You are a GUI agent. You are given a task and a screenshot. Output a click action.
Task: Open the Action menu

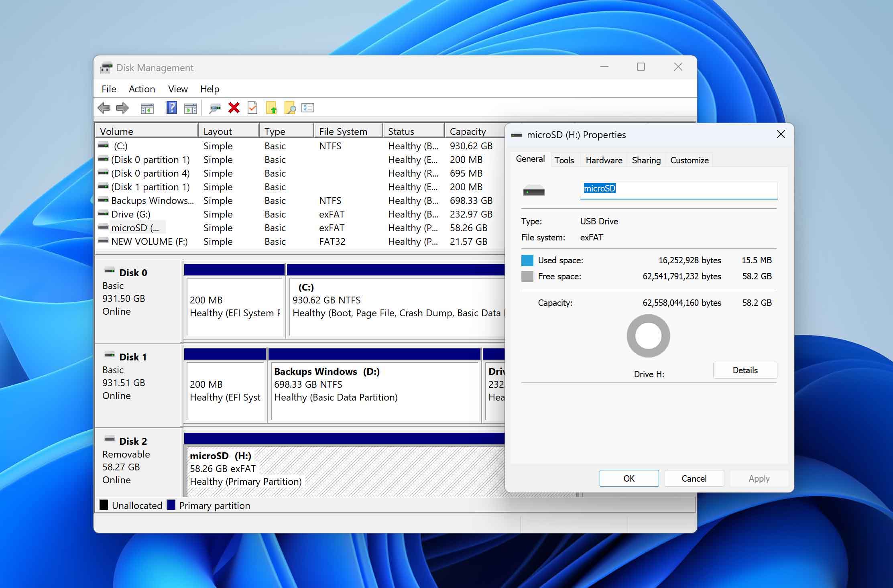tap(142, 89)
